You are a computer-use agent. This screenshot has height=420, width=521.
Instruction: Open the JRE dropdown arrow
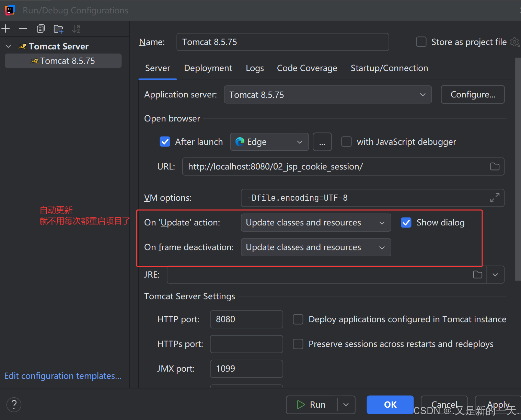coord(495,275)
